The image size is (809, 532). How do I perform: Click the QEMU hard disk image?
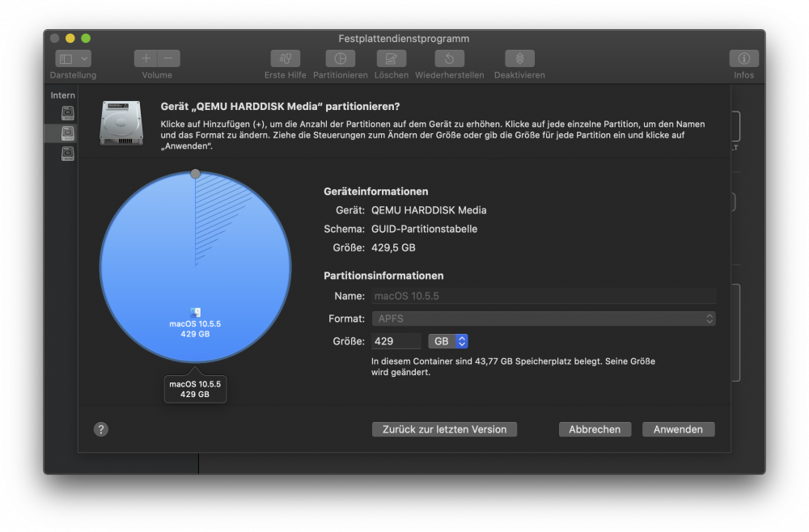pyautogui.click(x=121, y=123)
